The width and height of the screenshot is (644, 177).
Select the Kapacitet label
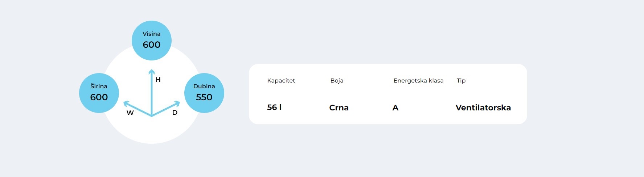tap(281, 80)
